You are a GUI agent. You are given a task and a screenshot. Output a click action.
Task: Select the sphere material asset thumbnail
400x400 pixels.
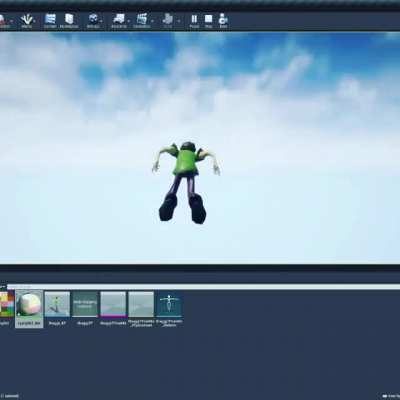[29, 308]
